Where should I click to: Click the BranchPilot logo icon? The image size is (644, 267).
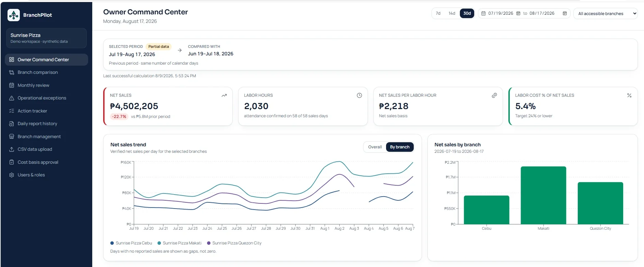pos(14,15)
